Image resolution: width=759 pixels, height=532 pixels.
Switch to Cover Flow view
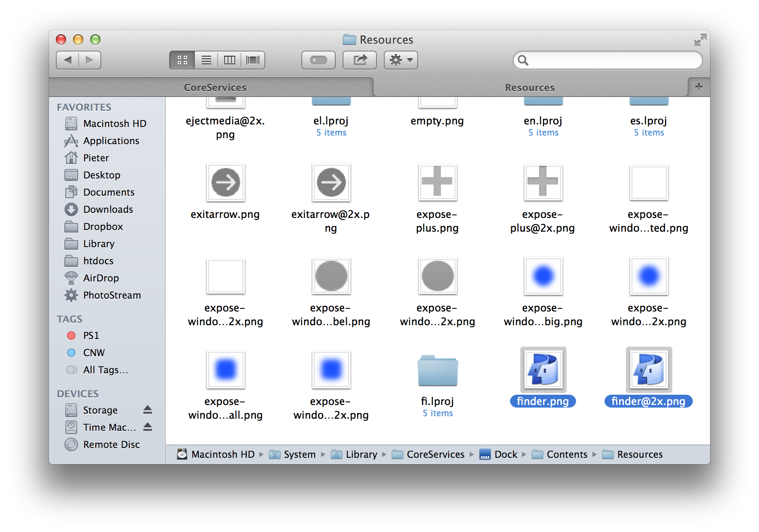point(253,60)
